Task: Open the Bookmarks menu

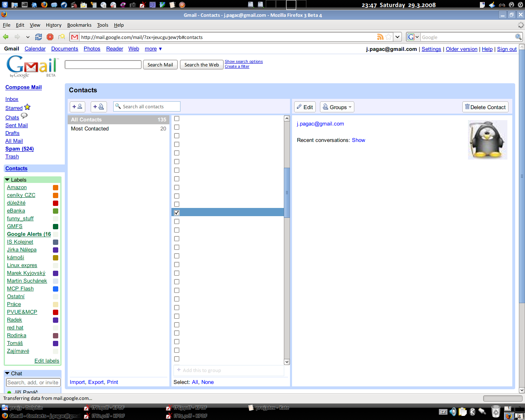Action: point(79,25)
